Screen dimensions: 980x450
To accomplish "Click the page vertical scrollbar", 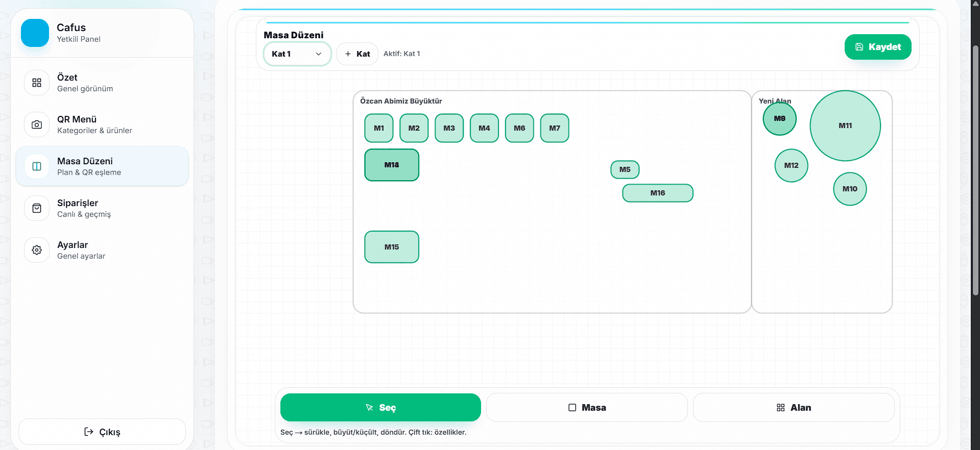I will click(x=975, y=168).
